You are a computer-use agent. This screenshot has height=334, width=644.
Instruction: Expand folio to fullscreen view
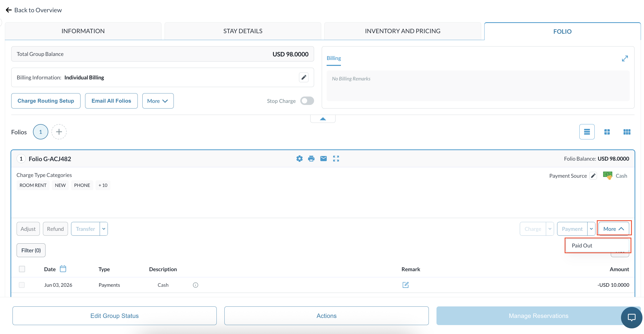click(x=336, y=159)
